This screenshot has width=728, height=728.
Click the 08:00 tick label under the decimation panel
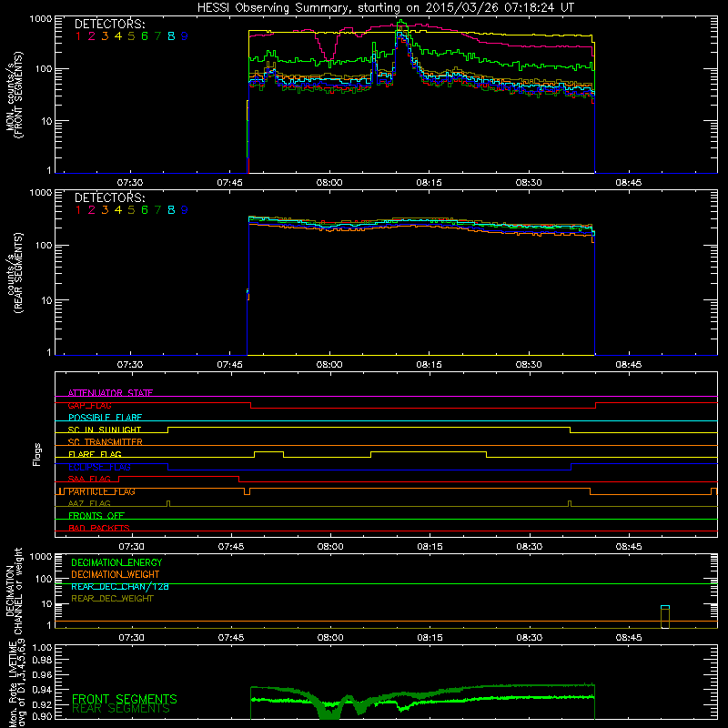coord(330,638)
